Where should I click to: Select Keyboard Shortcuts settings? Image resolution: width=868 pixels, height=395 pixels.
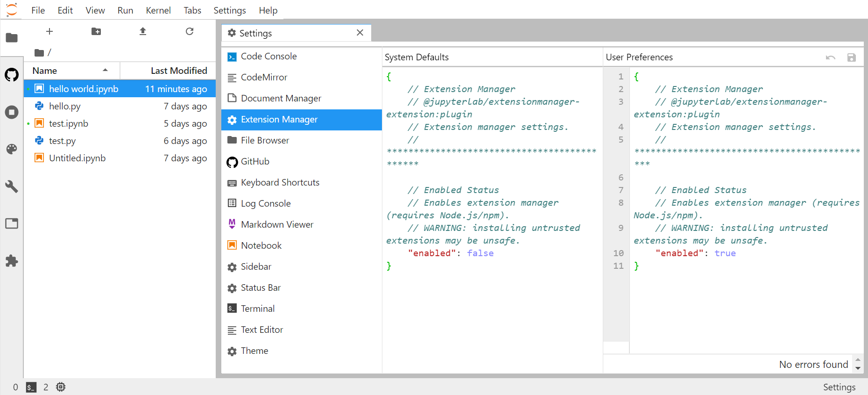pyautogui.click(x=302, y=183)
